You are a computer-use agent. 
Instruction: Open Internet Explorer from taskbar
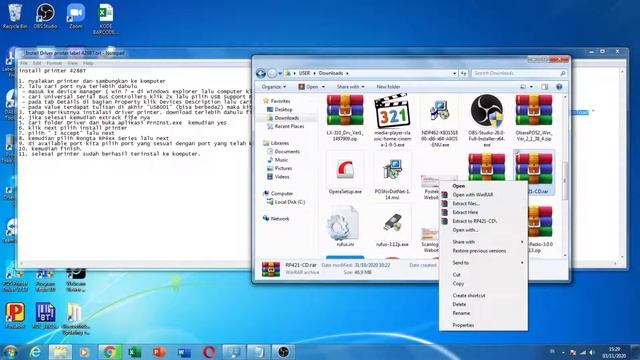(x=36, y=352)
